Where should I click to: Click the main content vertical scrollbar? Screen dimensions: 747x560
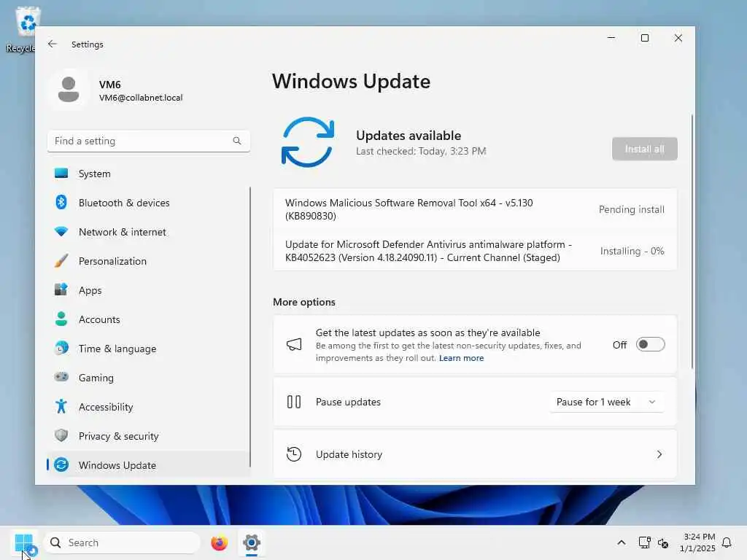pos(692,241)
